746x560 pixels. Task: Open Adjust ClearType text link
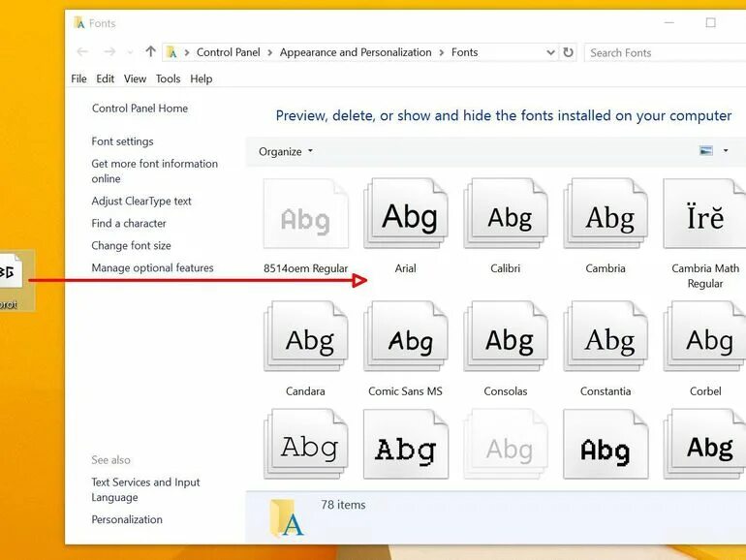[x=141, y=202]
